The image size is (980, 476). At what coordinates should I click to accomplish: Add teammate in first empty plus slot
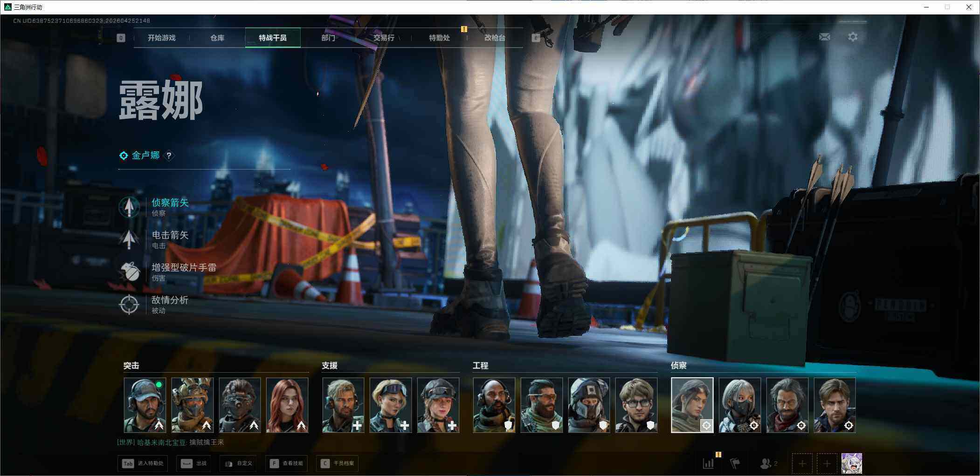click(x=802, y=463)
